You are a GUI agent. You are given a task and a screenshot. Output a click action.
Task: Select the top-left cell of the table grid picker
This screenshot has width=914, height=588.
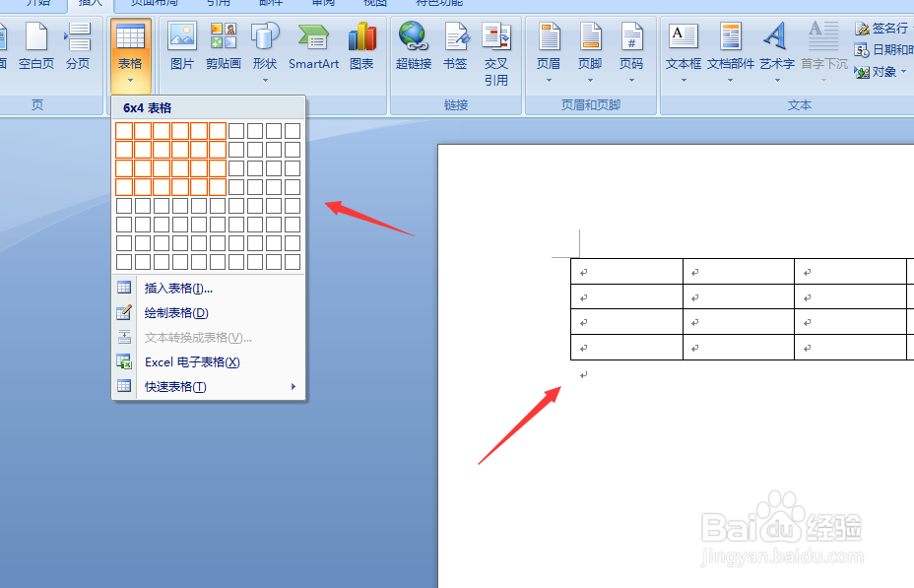tap(124, 131)
